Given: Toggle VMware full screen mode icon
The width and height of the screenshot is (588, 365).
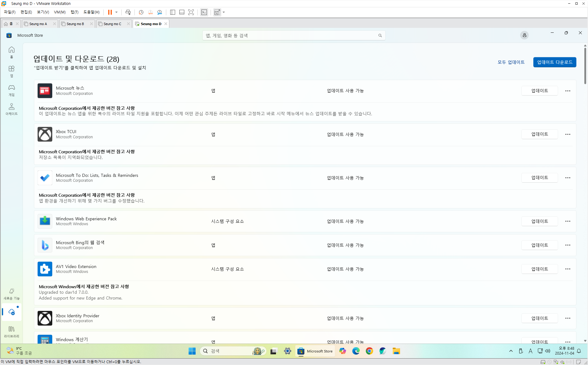Looking at the screenshot, I should coord(191,12).
